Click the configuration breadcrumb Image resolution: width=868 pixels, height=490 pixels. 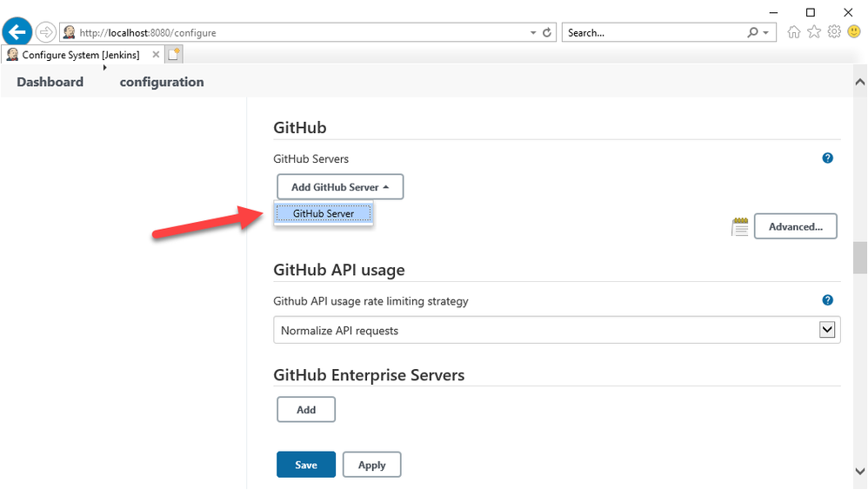point(162,82)
